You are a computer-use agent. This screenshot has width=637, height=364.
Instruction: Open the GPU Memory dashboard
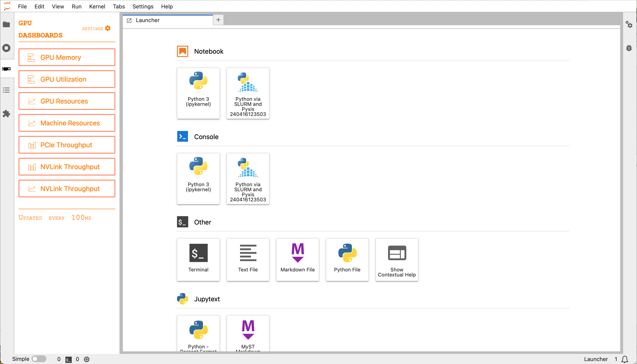tap(67, 57)
